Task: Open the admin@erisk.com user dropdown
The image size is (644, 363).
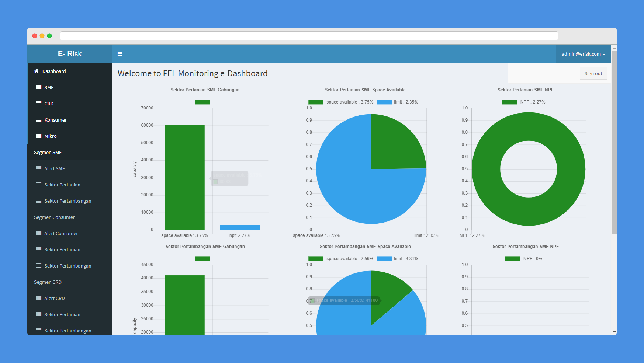Action: click(x=583, y=54)
